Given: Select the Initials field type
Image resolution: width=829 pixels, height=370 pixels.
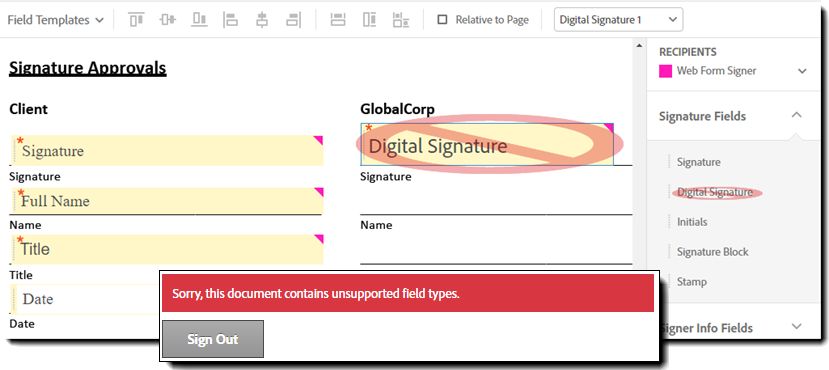Looking at the screenshot, I should pos(692,222).
